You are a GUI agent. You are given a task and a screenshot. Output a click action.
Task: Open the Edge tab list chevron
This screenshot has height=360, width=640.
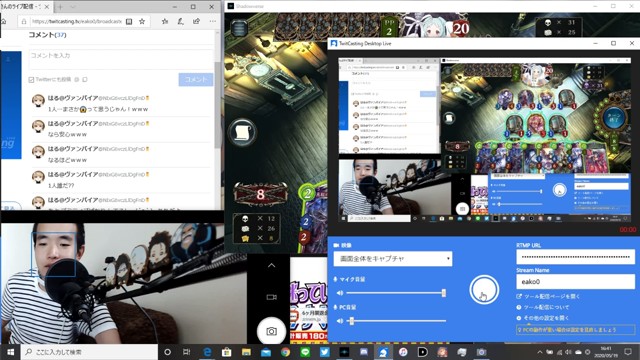(x=73, y=7)
